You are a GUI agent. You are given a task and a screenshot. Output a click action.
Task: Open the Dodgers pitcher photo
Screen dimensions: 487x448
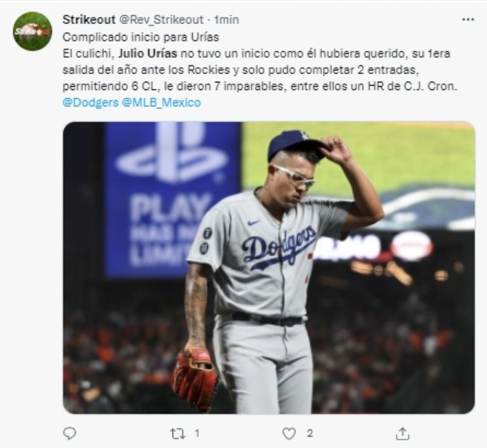tap(269, 267)
